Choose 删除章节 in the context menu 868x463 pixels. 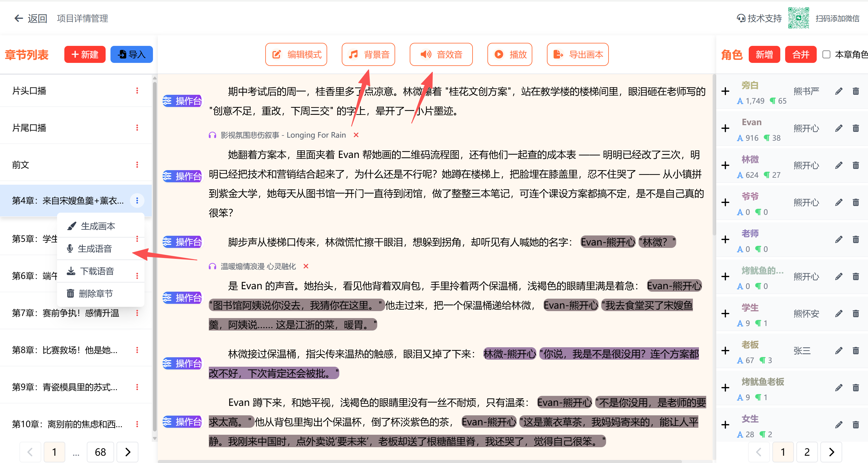(x=95, y=294)
